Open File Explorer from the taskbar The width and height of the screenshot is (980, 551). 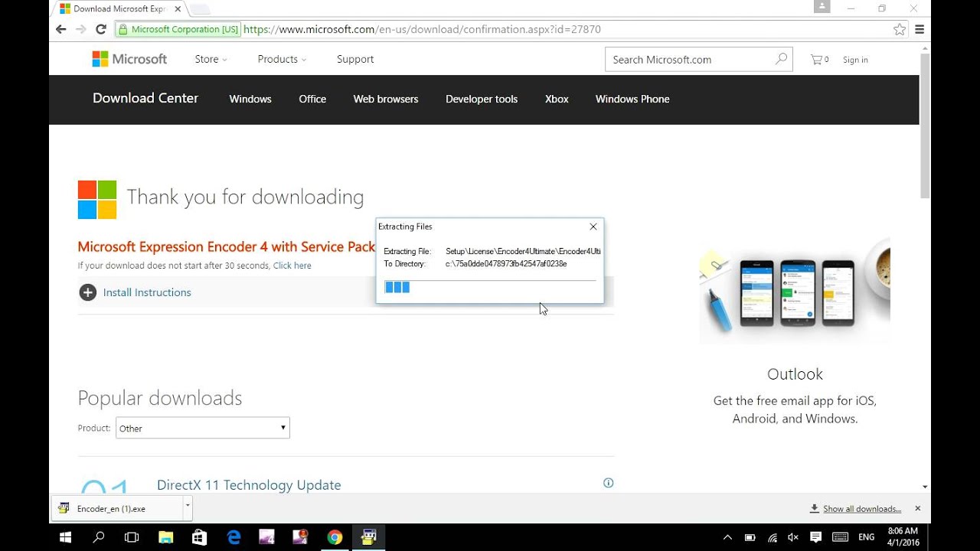point(166,537)
